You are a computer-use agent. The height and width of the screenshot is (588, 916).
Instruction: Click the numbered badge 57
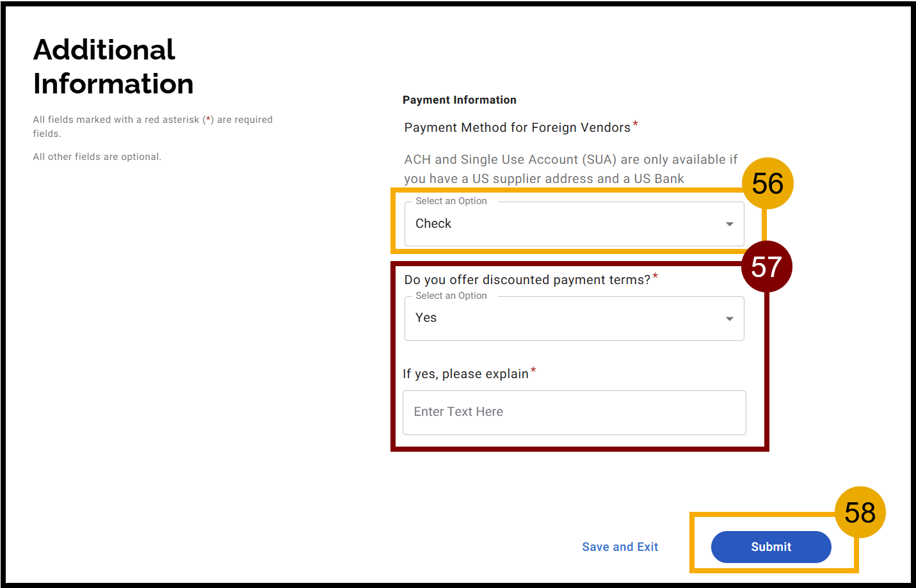pyautogui.click(x=767, y=266)
